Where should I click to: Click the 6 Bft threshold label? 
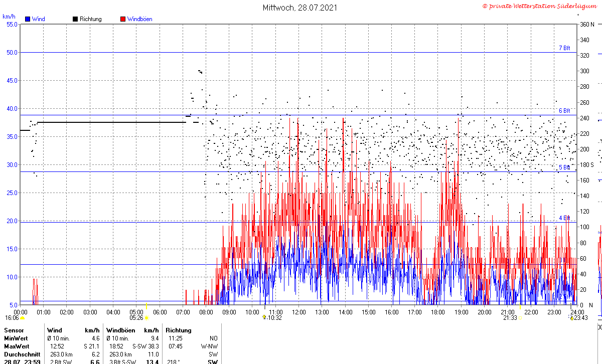564,111
